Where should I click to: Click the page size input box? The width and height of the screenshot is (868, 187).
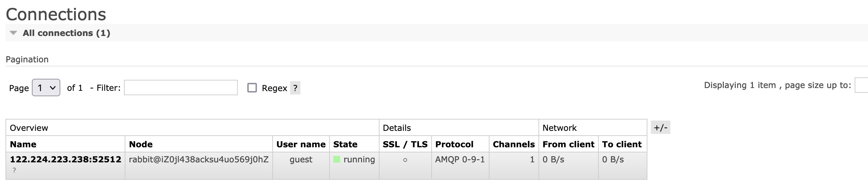(861, 85)
